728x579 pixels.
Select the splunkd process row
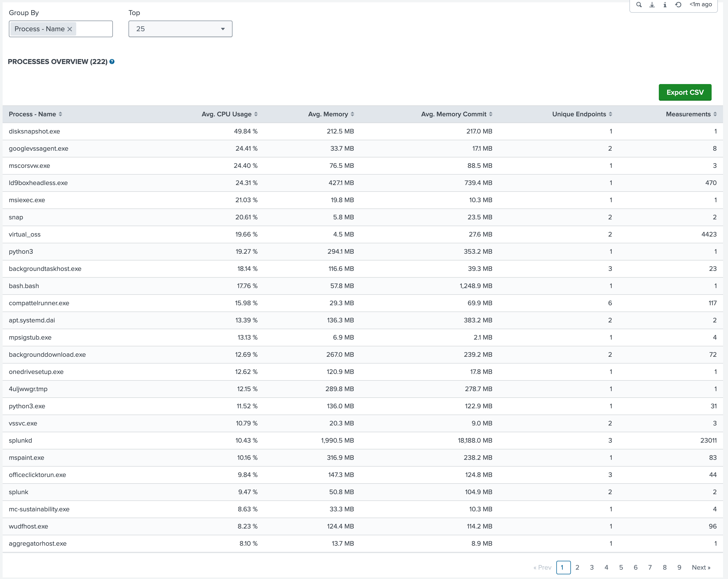[x=20, y=440]
